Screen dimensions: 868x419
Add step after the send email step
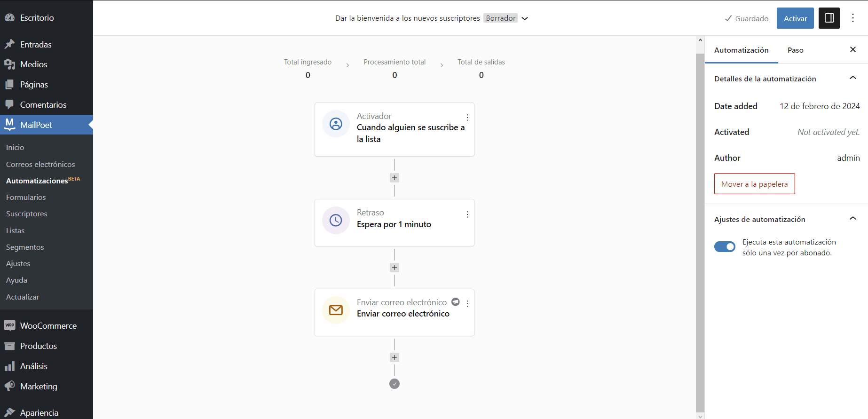click(395, 357)
